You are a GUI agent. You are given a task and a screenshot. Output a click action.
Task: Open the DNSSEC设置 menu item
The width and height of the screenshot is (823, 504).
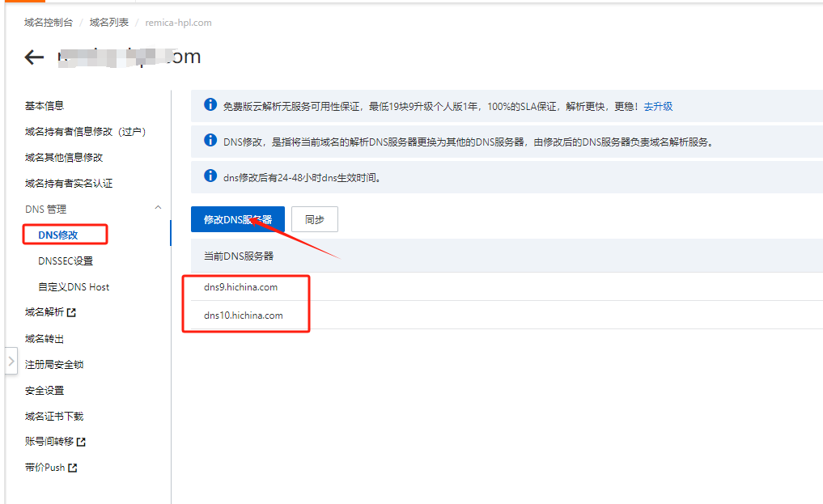point(66,260)
